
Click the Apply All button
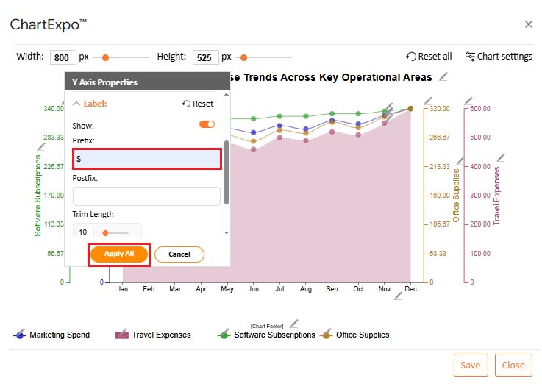pyautogui.click(x=119, y=254)
